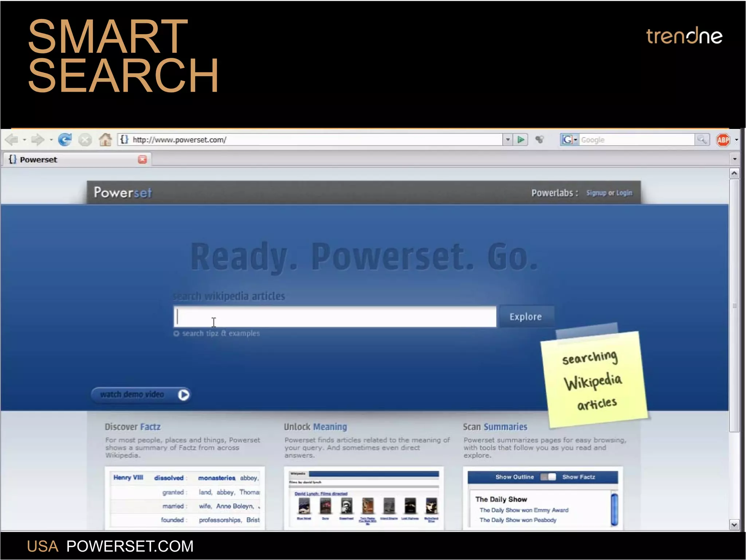Click 'The Daily Show won Peabody' line
This screenshot has height=560, width=746.
pyautogui.click(x=518, y=520)
